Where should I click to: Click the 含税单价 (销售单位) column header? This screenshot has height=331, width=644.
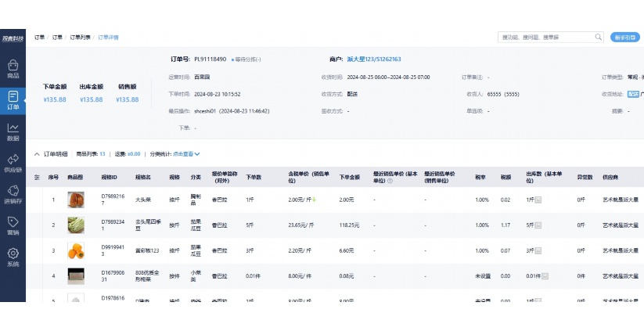309,177
